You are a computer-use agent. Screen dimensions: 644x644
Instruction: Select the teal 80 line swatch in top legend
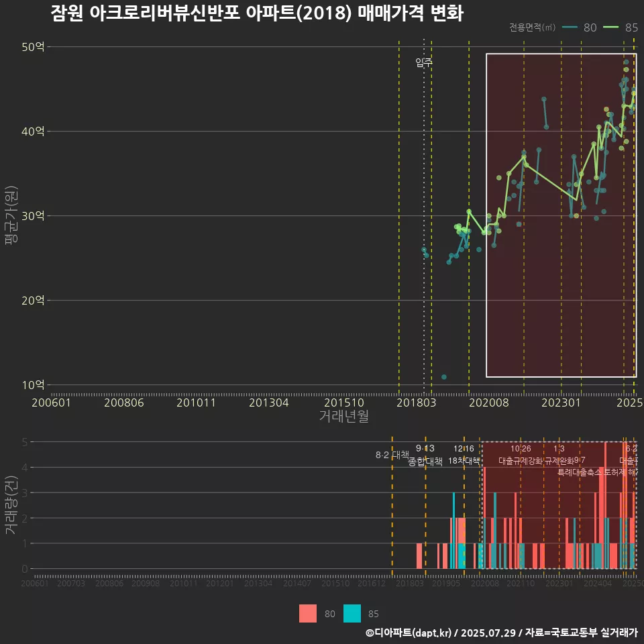tap(570, 27)
